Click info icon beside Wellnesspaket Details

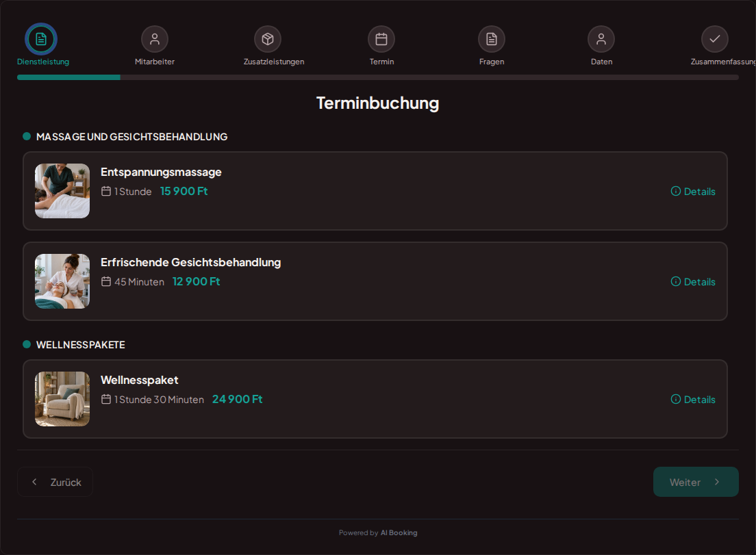tap(676, 399)
